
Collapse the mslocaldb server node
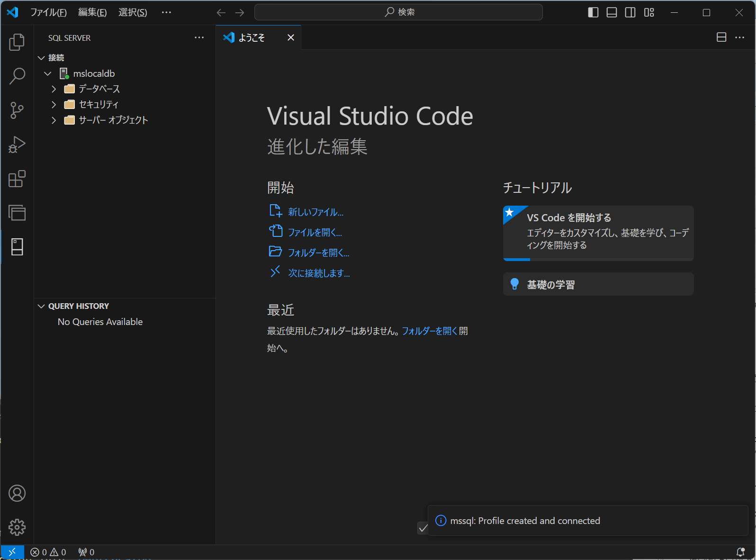tap(48, 73)
